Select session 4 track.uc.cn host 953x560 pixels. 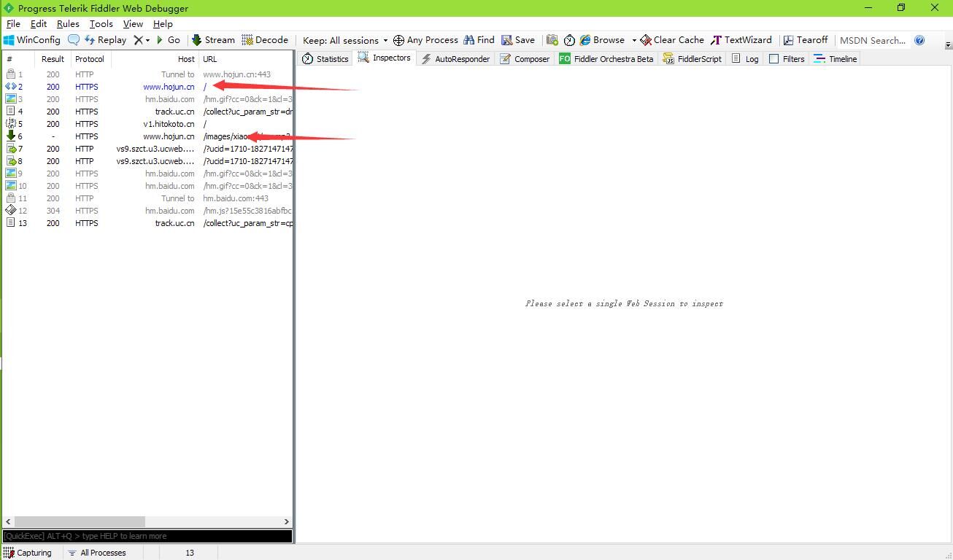coord(174,112)
